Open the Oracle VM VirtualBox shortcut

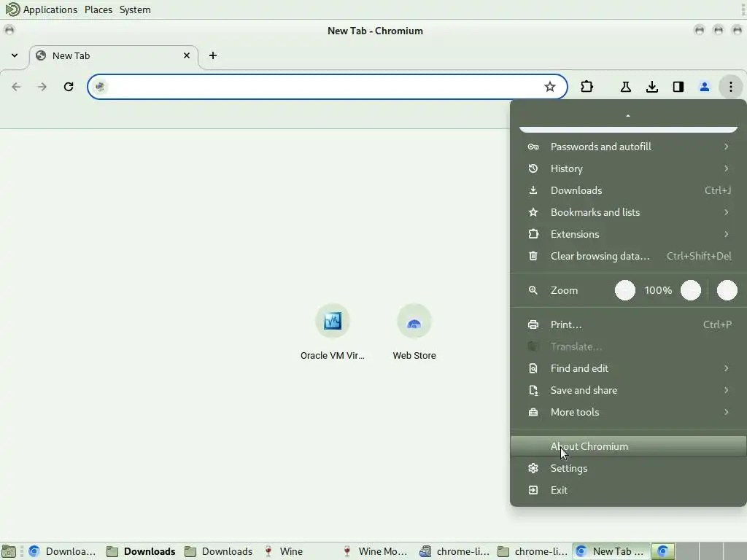click(x=333, y=332)
